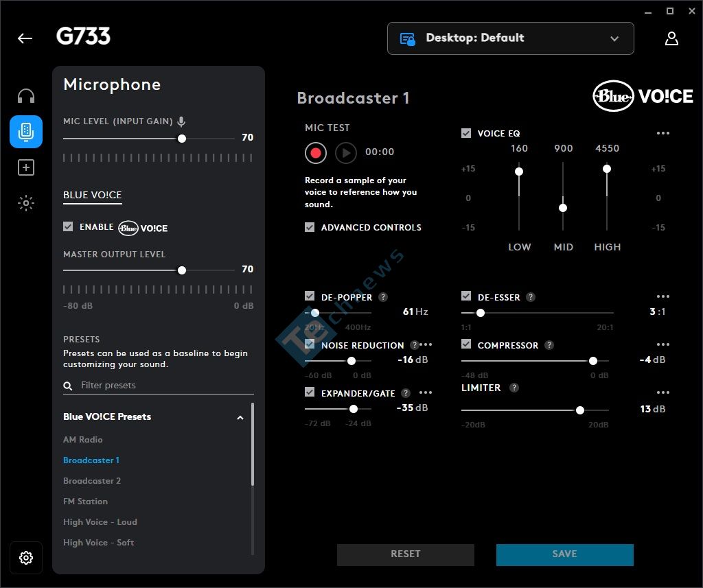The image size is (703, 588).
Task: Select the Broadcaster 1 preset
Action: click(x=91, y=460)
